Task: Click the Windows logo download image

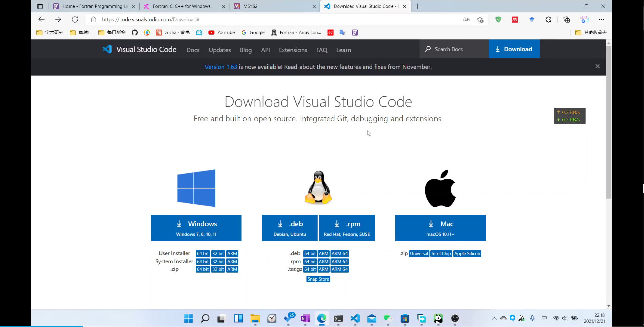Action: click(196, 188)
